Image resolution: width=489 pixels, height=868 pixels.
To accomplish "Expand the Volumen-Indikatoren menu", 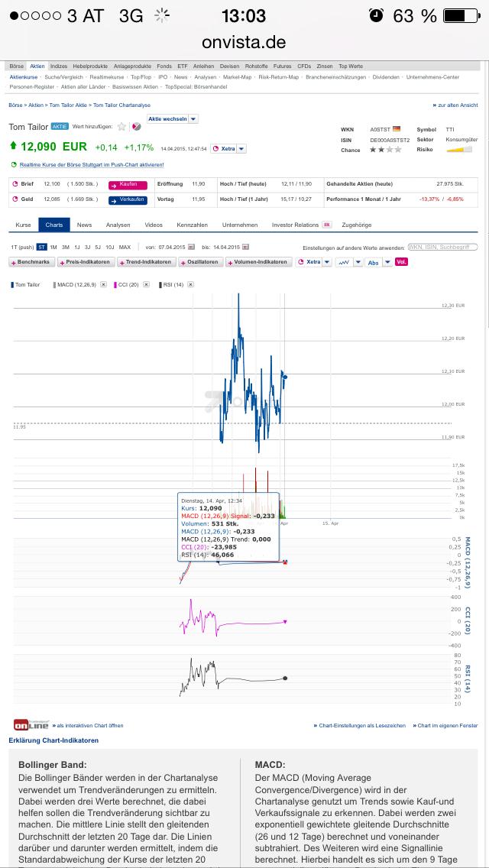I will click(258, 262).
